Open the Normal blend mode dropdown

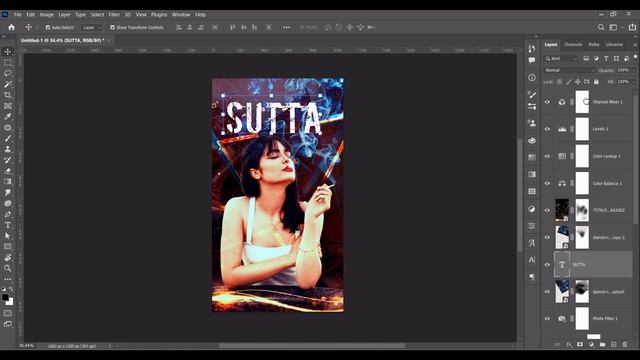(x=569, y=70)
